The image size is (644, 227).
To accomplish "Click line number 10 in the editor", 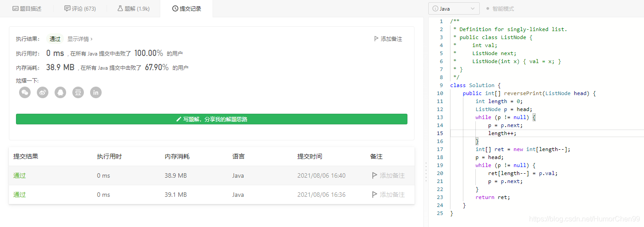I will (440, 93).
